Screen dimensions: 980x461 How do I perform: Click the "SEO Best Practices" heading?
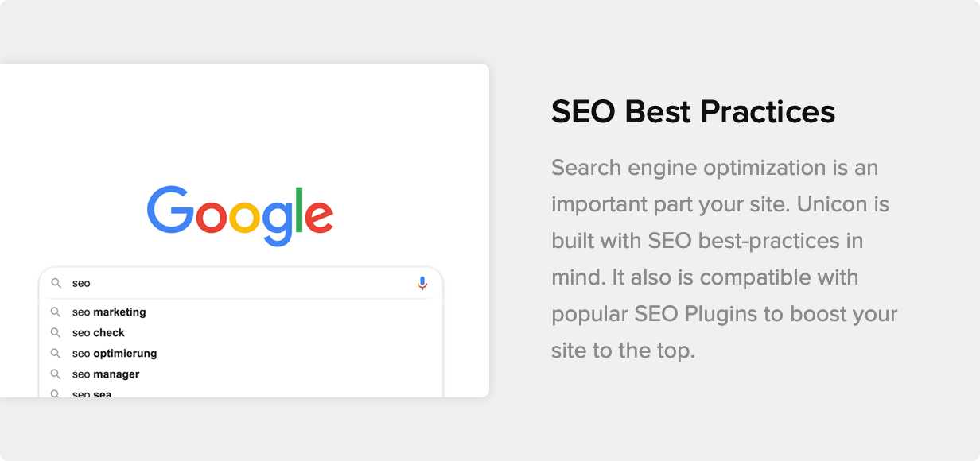(x=693, y=112)
